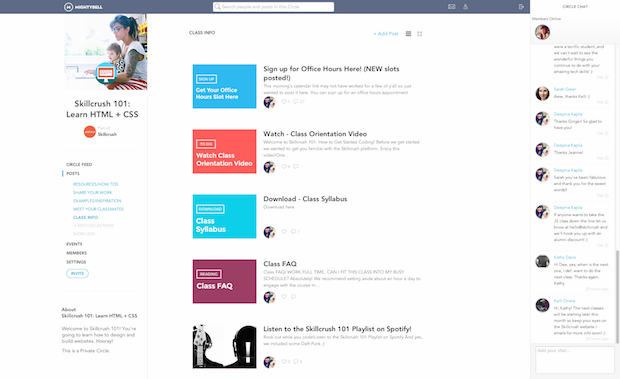This screenshot has height=379, width=620.
Task: Click the black-and-white Spotify playlist thumbnail
Action: 224,346
